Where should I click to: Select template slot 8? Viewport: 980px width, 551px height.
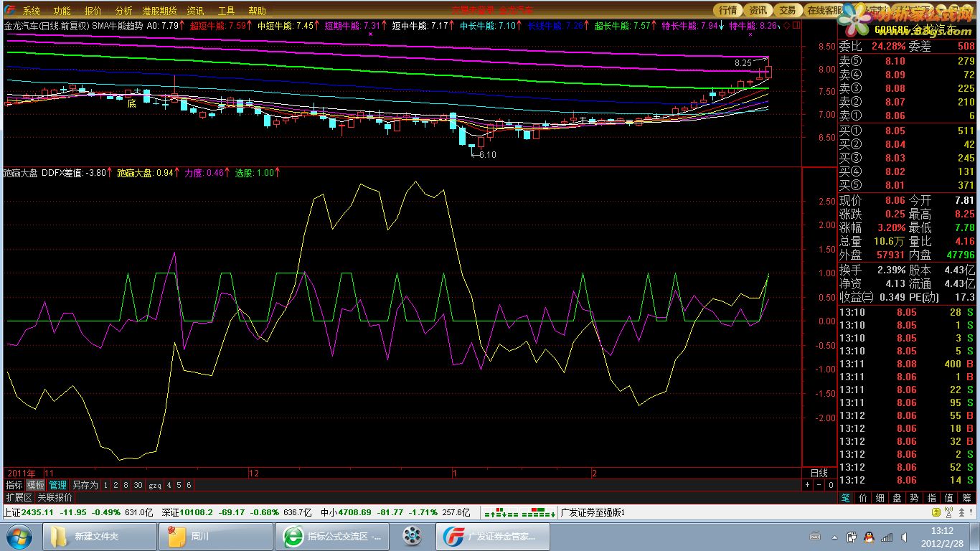point(126,485)
